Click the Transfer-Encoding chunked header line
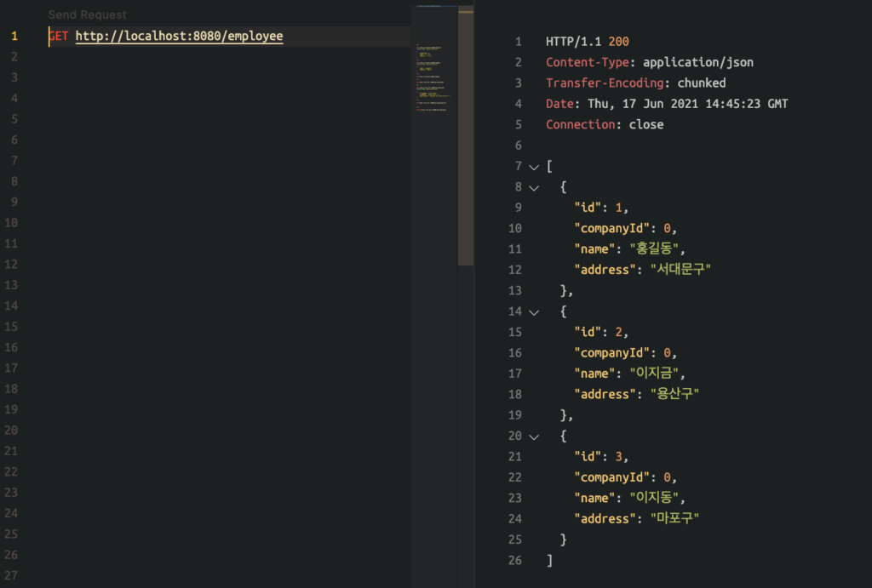872x588 pixels. (635, 83)
